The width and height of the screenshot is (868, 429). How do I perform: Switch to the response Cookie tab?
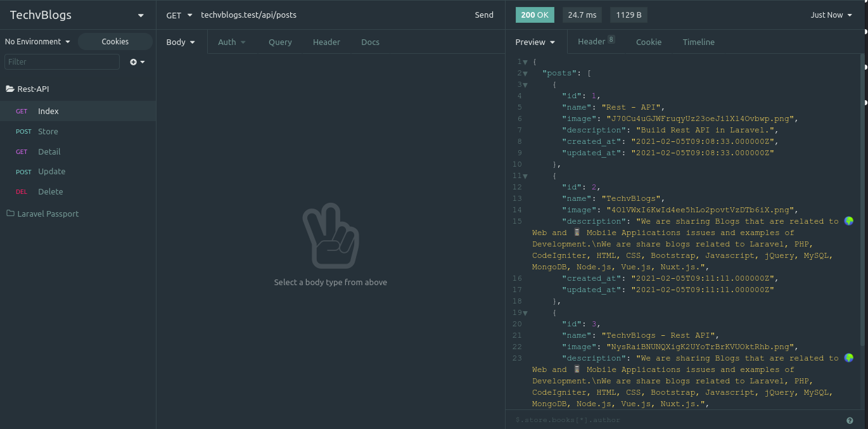tap(649, 42)
